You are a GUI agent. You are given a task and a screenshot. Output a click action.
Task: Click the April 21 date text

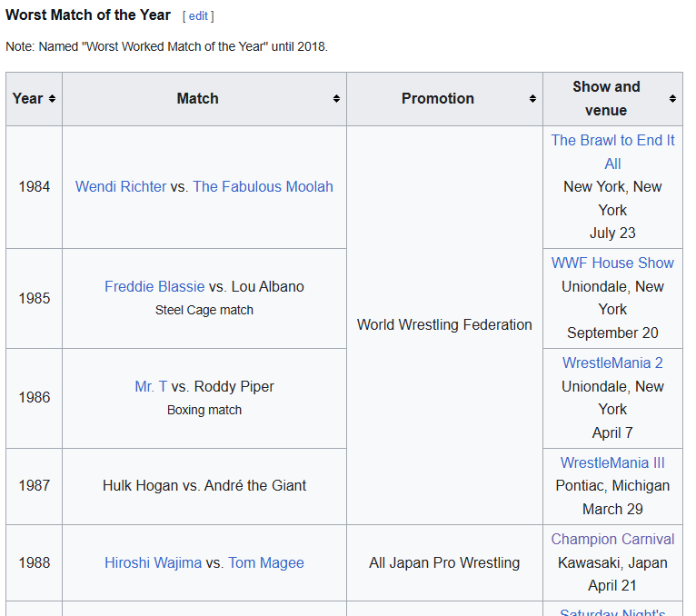pyautogui.click(x=612, y=585)
